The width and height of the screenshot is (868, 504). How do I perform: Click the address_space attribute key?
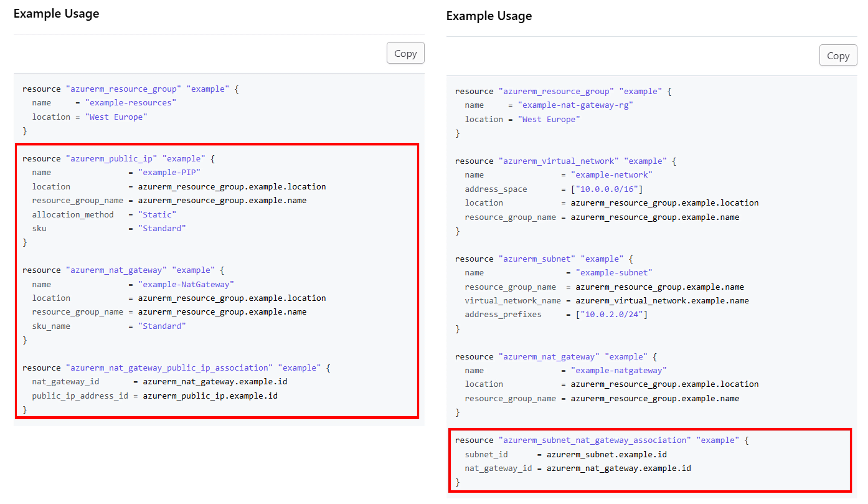pyautogui.click(x=496, y=189)
